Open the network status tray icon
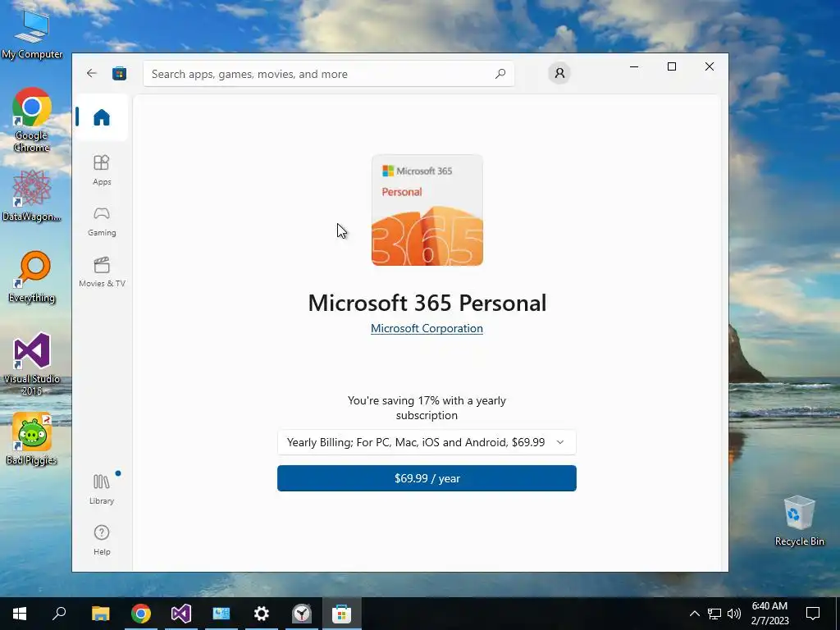Viewport: 840px width, 630px height. pos(714,614)
